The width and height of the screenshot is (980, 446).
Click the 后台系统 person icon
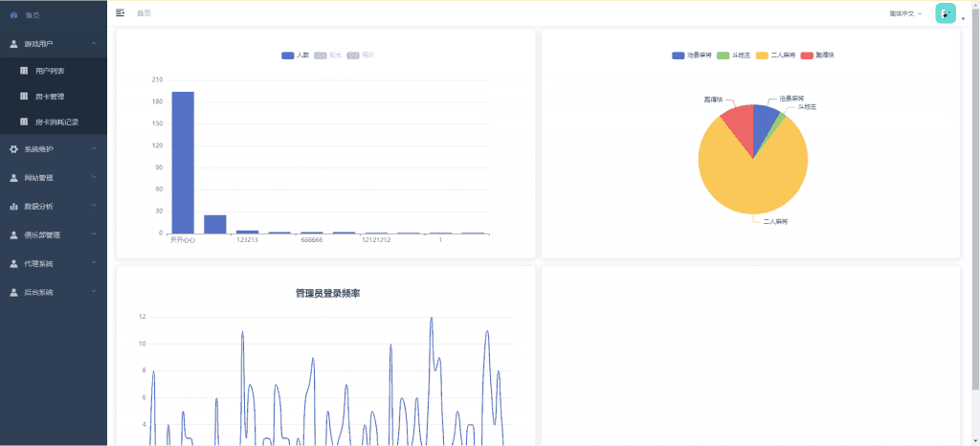tap(13, 292)
